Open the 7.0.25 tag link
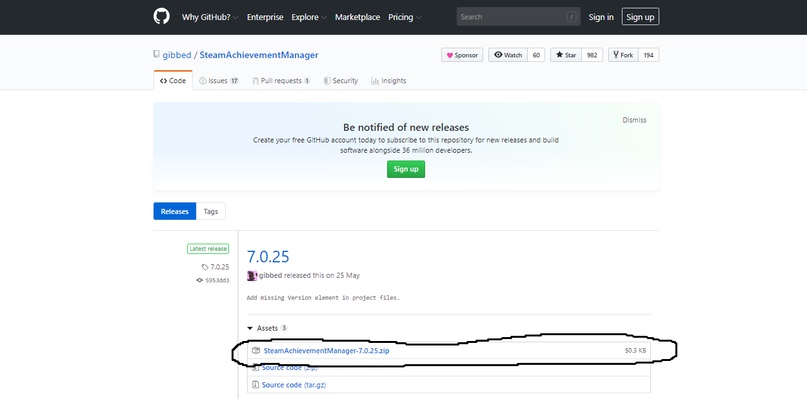Image resolution: width=807 pixels, height=399 pixels. pyautogui.click(x=216, y=267)
